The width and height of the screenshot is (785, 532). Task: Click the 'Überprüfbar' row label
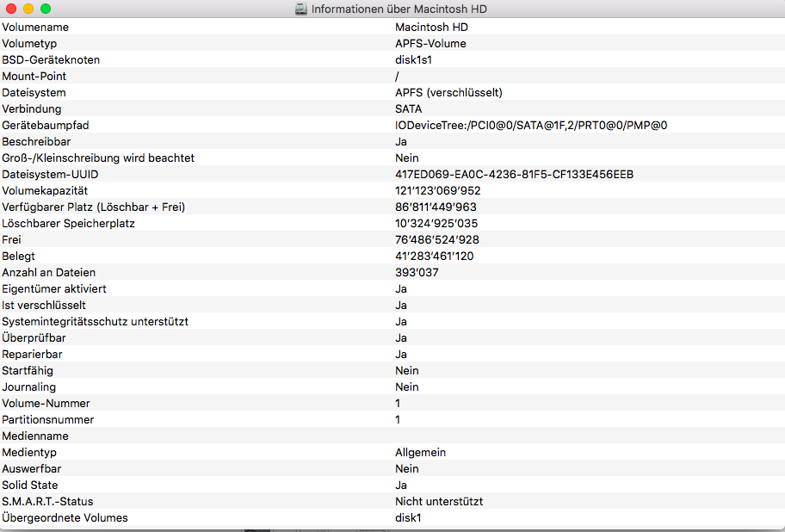tap(34, 337)
